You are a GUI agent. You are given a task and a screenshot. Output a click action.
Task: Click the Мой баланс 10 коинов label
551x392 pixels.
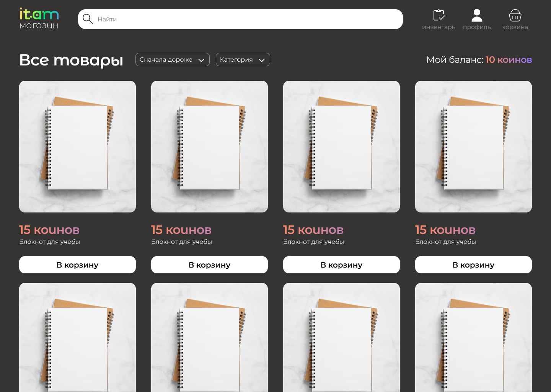click(479, 60)
